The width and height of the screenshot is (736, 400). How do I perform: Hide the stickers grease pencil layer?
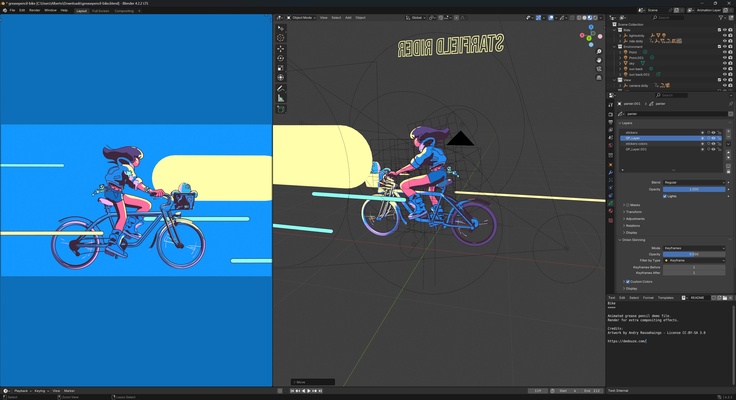click(x=713, y=132)
